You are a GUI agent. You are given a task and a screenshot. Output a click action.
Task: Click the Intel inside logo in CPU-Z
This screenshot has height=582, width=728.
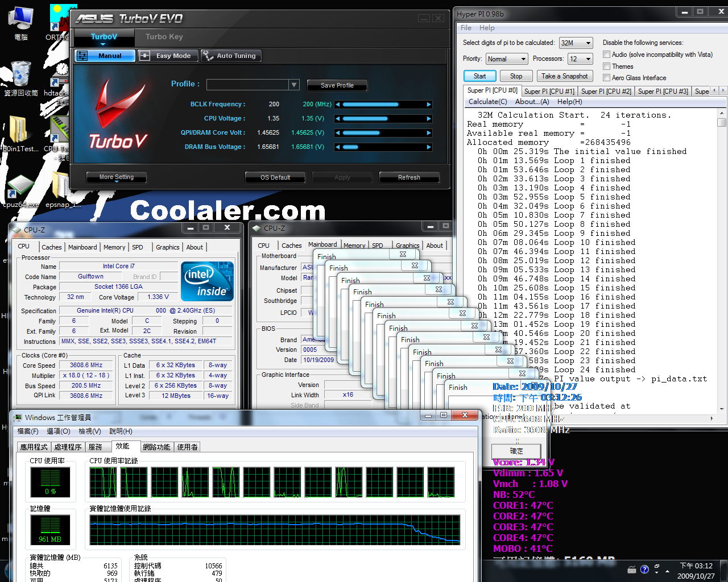coord(208,281)
